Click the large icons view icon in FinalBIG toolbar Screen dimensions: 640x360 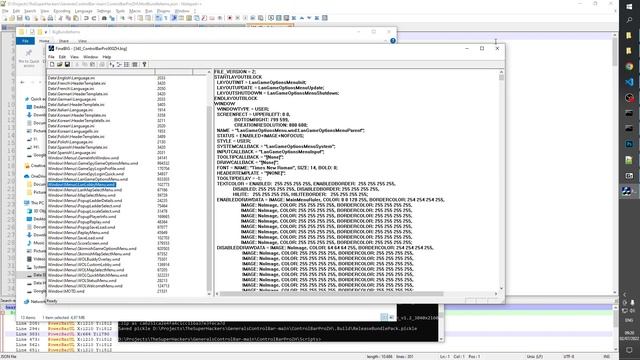(x=111, y=64)
